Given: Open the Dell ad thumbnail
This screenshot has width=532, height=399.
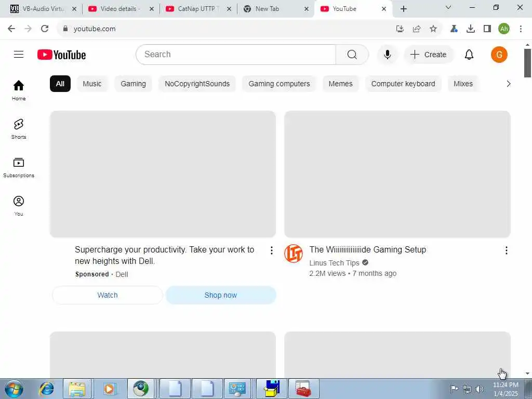Looking at the screenshot, I should point(163,174).
